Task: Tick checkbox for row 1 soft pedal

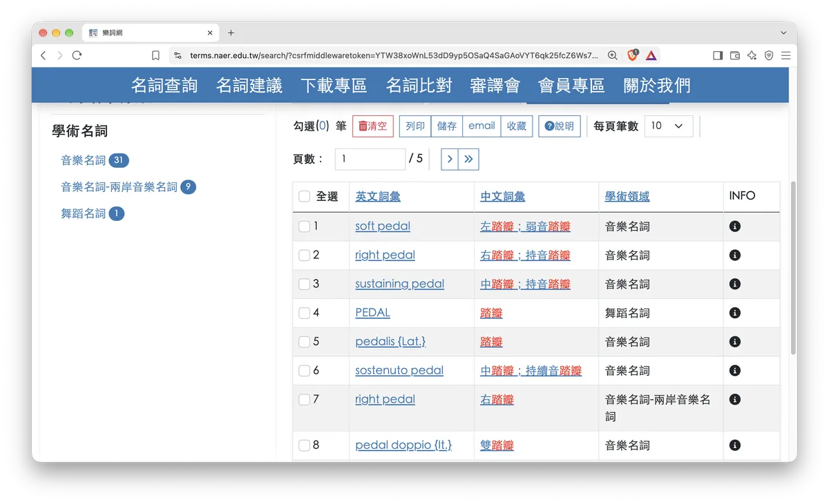Action: tap(304, 226)
